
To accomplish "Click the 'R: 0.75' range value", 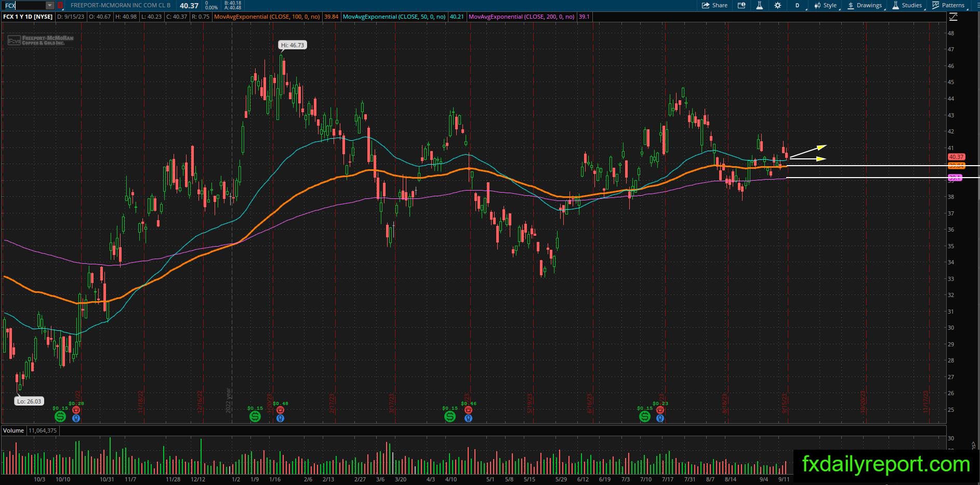I will (x=201, y=17).
